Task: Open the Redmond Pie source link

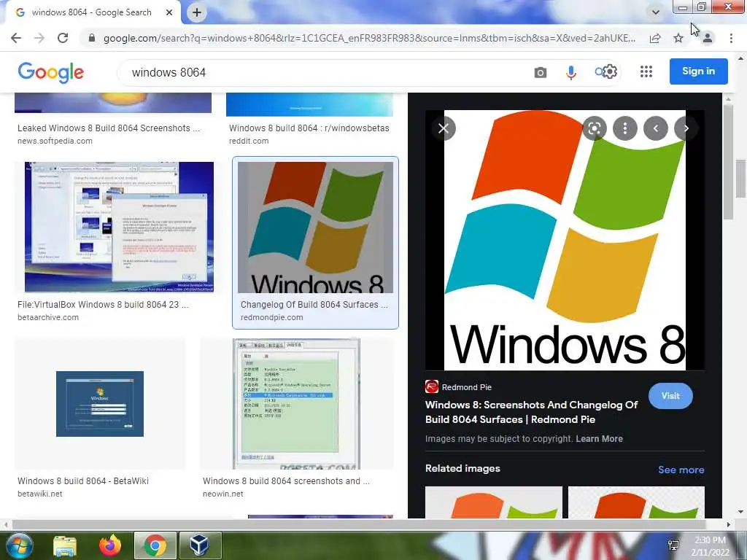Action: (x=458, y=386)
